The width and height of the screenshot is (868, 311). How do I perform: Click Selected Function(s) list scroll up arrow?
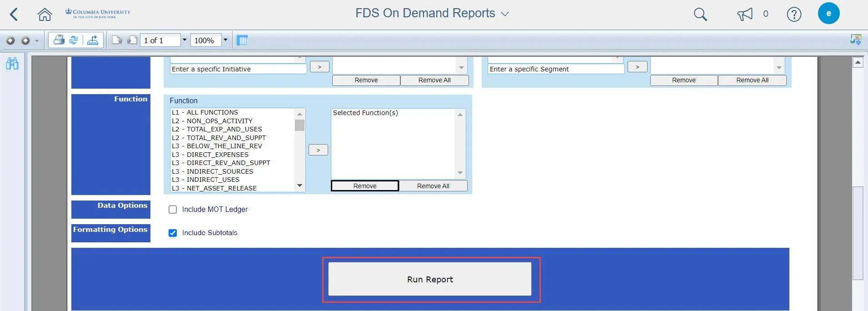click(x=460, y=115)
